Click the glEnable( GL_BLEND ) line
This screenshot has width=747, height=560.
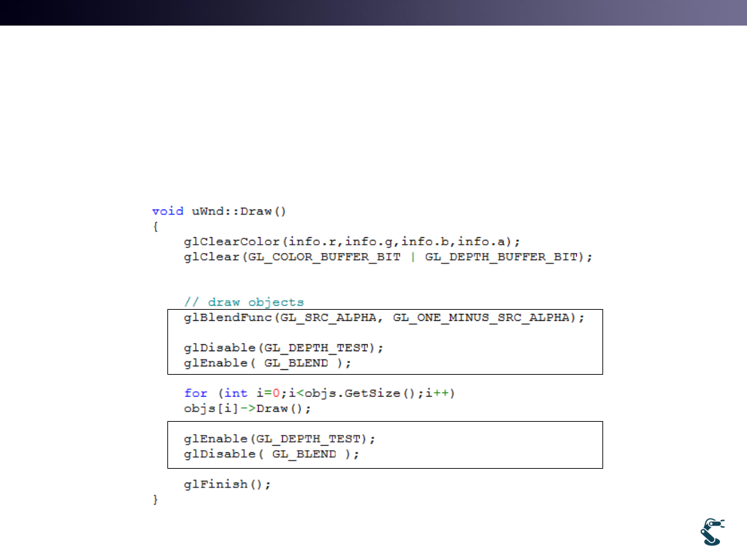[268, 363]
